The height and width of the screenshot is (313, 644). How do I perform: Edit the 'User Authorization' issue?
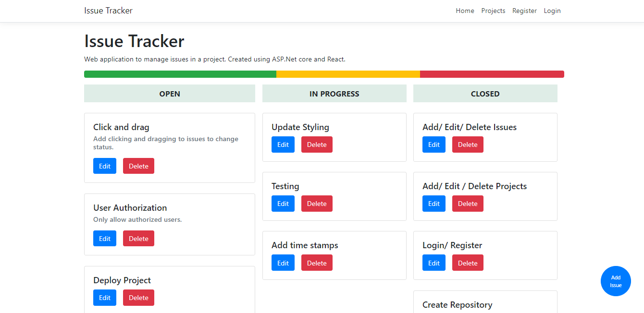coord(104,238)
